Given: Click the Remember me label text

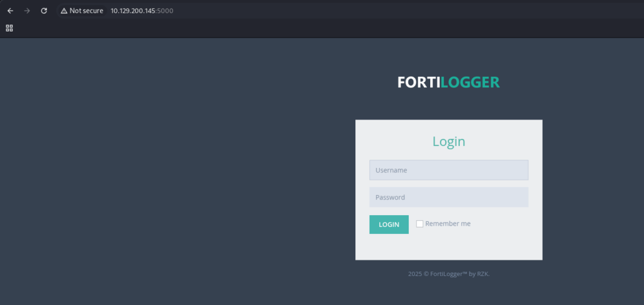Looking at the screenshot, I should (448, 224).
